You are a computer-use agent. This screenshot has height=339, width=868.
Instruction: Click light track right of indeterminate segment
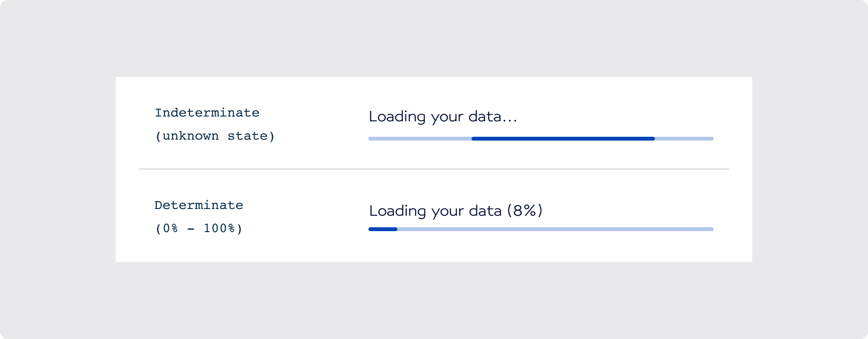point(684,139)
